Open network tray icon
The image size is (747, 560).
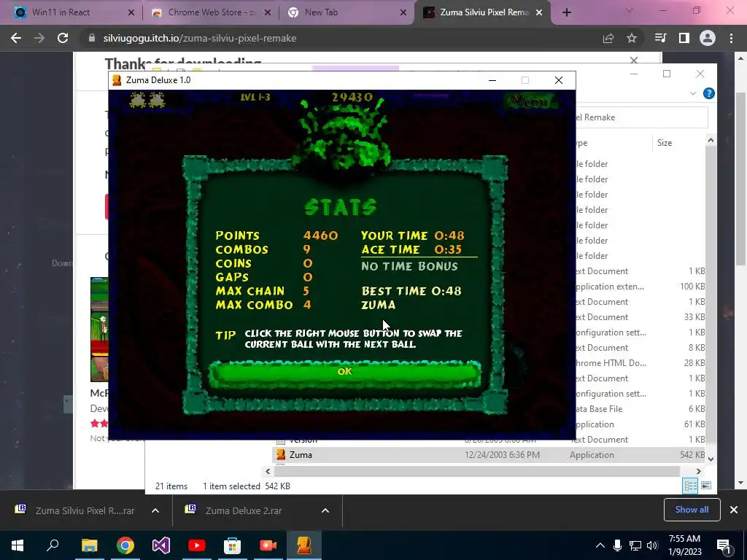click(635, 545)
